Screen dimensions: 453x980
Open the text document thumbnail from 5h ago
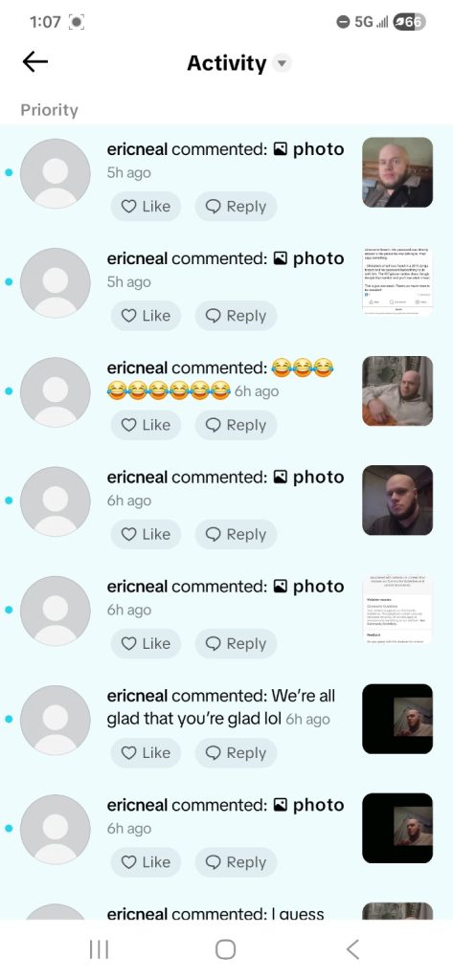tap(397, 282)
